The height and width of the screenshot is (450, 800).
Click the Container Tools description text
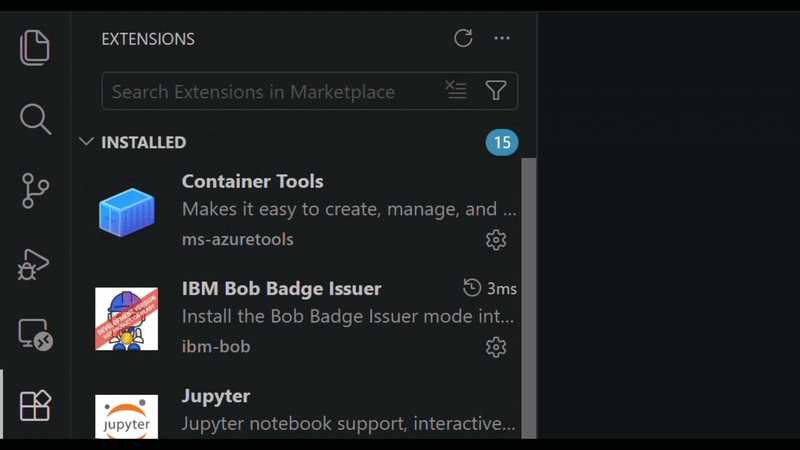349,209
